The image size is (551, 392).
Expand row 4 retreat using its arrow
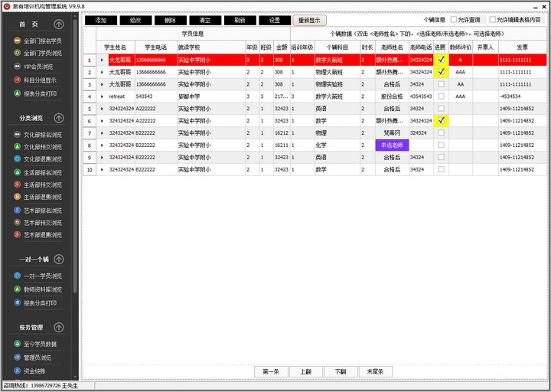pyautogui.click(x=103, y=96)
